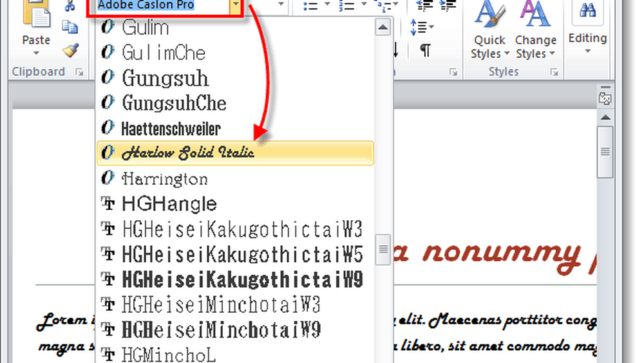
Task: Open the line spacing options
Action: point(422,27)
